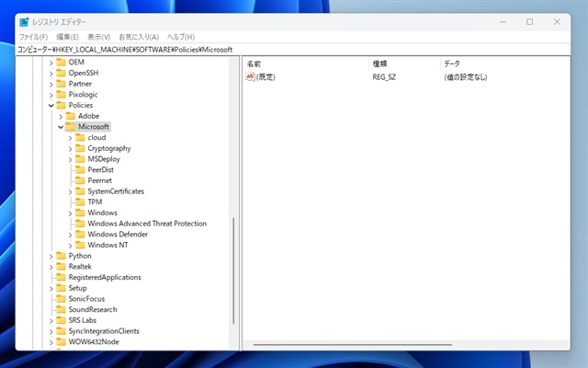Expand the OEM key
The image size is (588, 368).
[51, 63]
